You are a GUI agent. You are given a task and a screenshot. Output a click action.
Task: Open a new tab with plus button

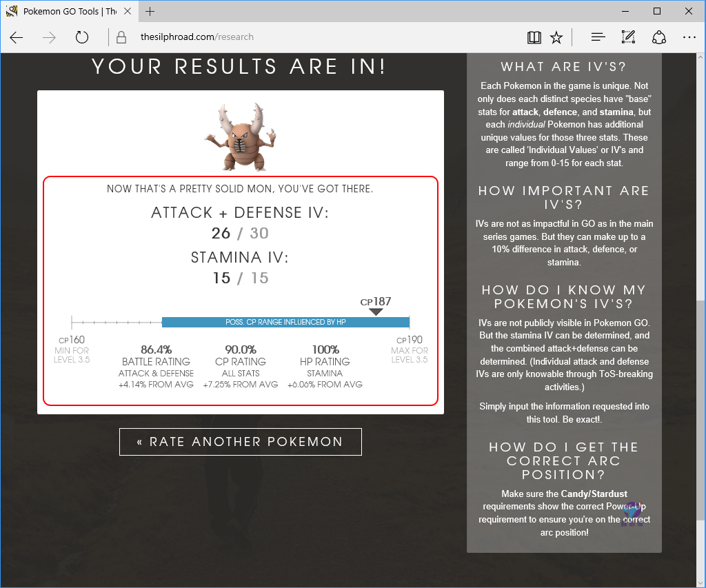[x=150, y=11]
